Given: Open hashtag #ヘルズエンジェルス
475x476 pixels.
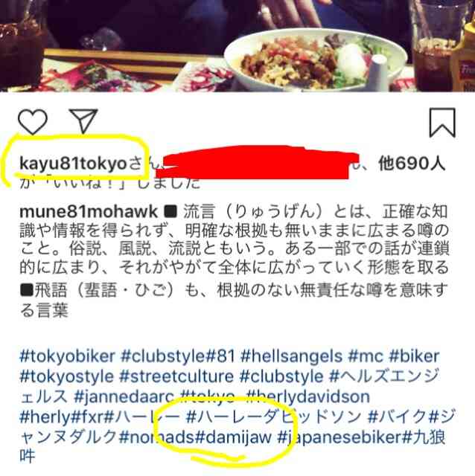Looking at the screenshot, I should (229, 387).
